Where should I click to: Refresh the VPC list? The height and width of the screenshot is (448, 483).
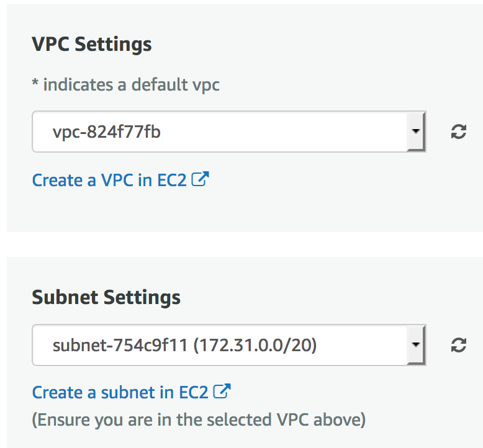458,132
